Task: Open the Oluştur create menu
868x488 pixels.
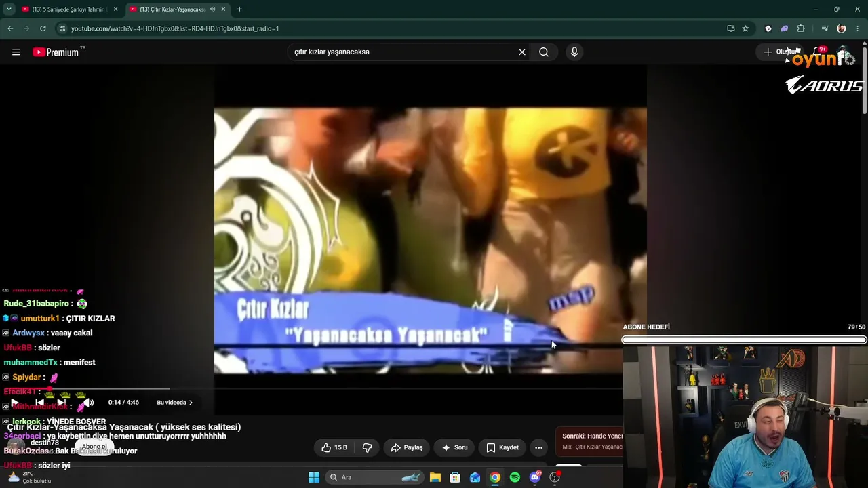Action: [x=780, y=52]
